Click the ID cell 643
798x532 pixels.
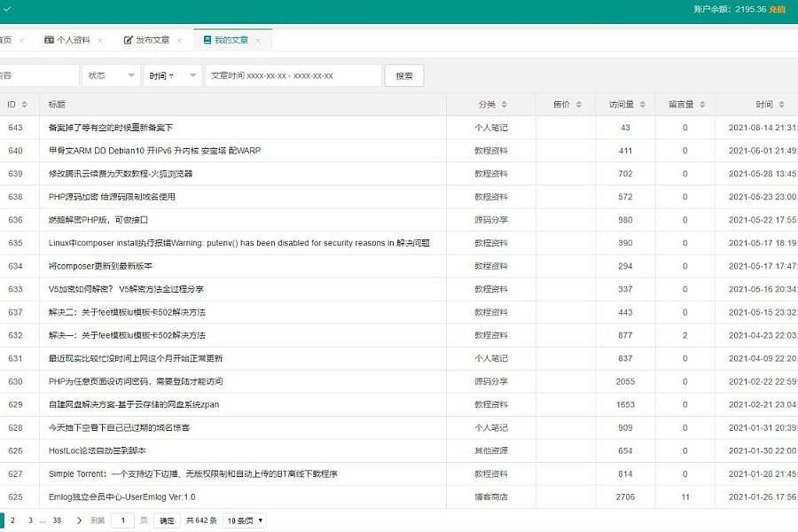pos(15,128)
